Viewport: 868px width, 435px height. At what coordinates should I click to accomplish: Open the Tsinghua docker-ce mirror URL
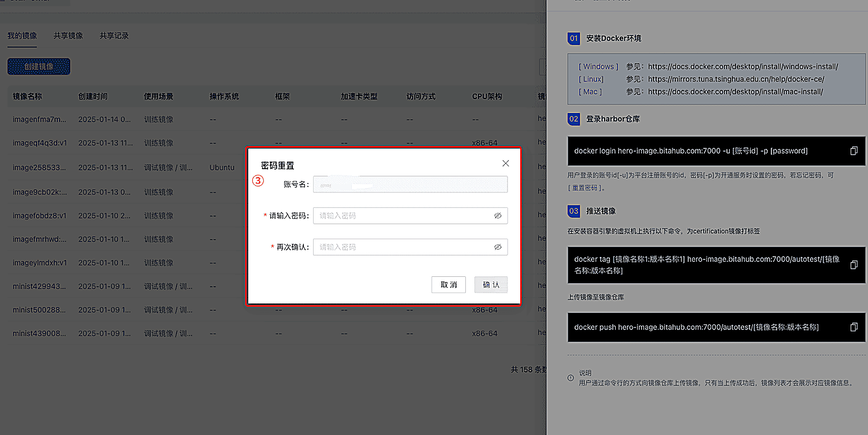(x=736, y=79)
